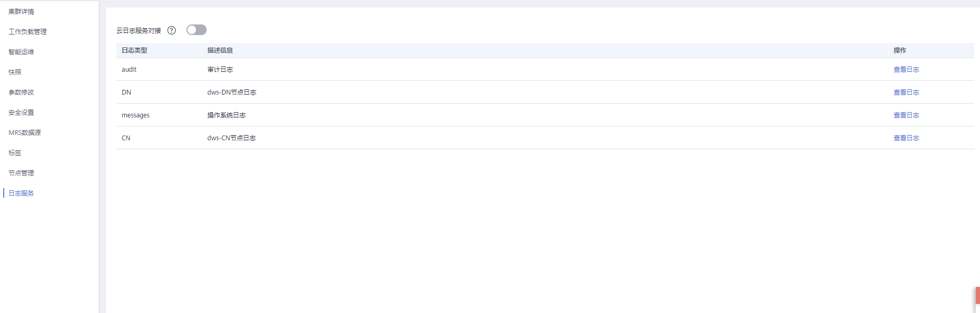980x313 pixels.
Task: Open 安全设置 in the sidebar
Action: (21, 113)
